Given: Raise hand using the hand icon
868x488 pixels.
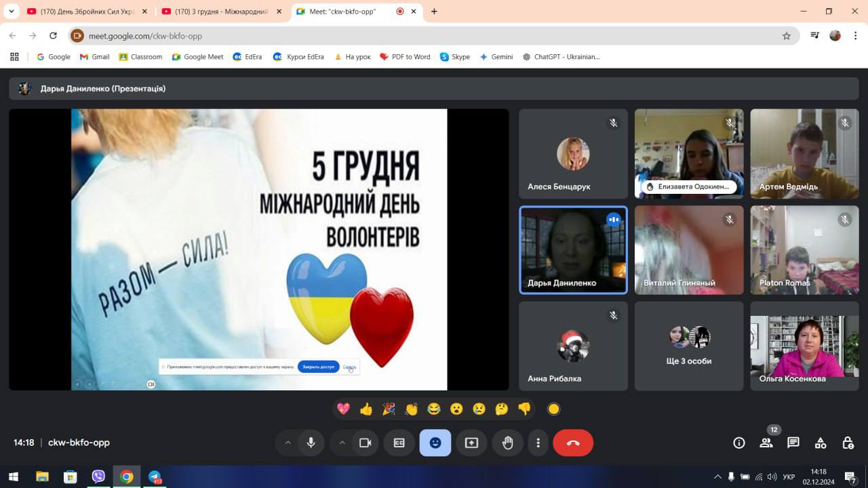Looking at the screenshot, I should (507, 443).
